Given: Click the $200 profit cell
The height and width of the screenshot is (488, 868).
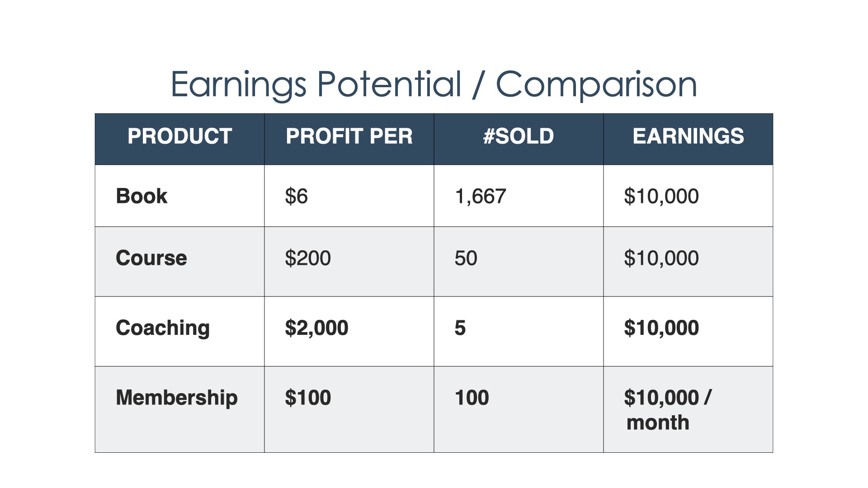Looking at the screenshot, I should pos(349,261).
